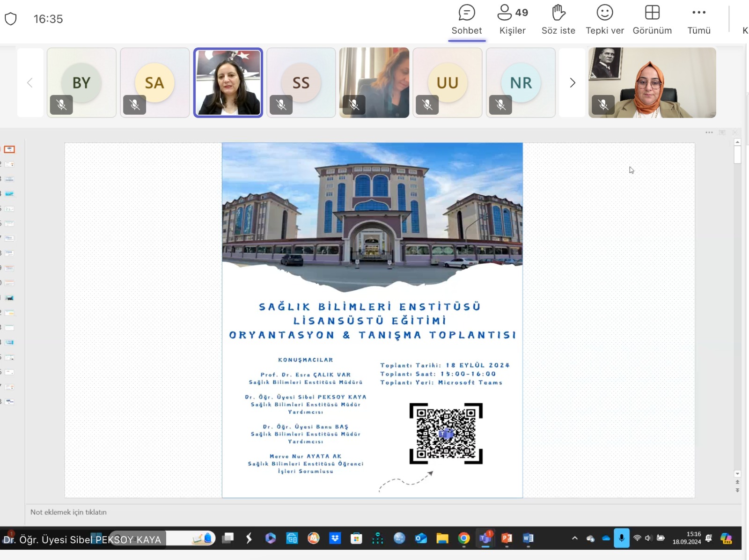This screenshot has height=560, width=749.
Task: Select the BY participant tile
Action: click(81, 82)
